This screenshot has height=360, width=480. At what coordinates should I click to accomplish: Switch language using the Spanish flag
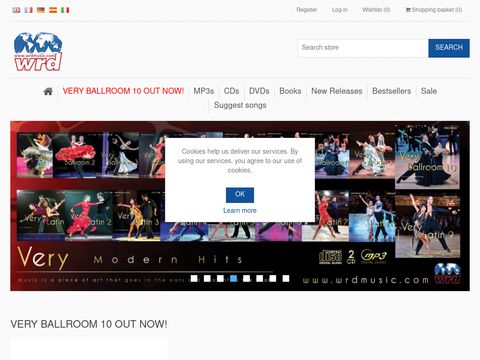53,10
